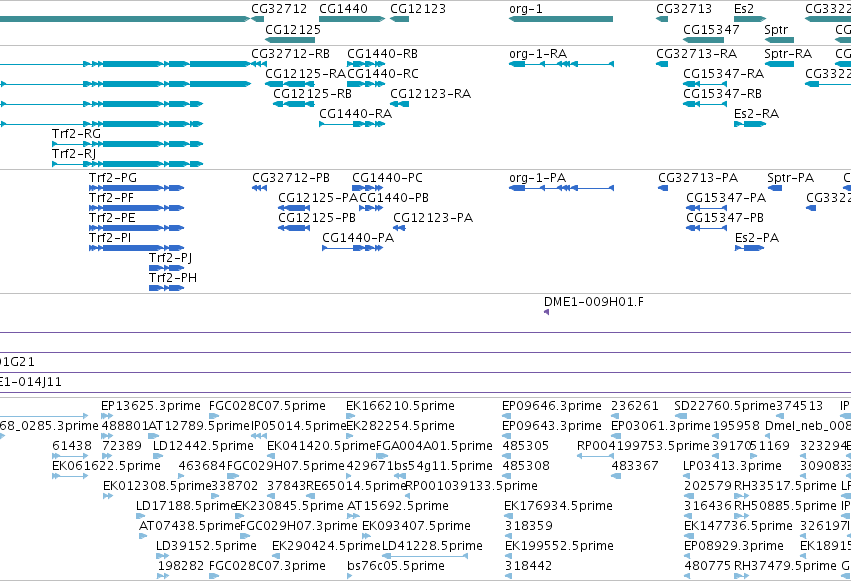The height and width of the screenshot is (581, 851).
Task: Open protein CG1440-PB
Action: [x=394, y=198]
